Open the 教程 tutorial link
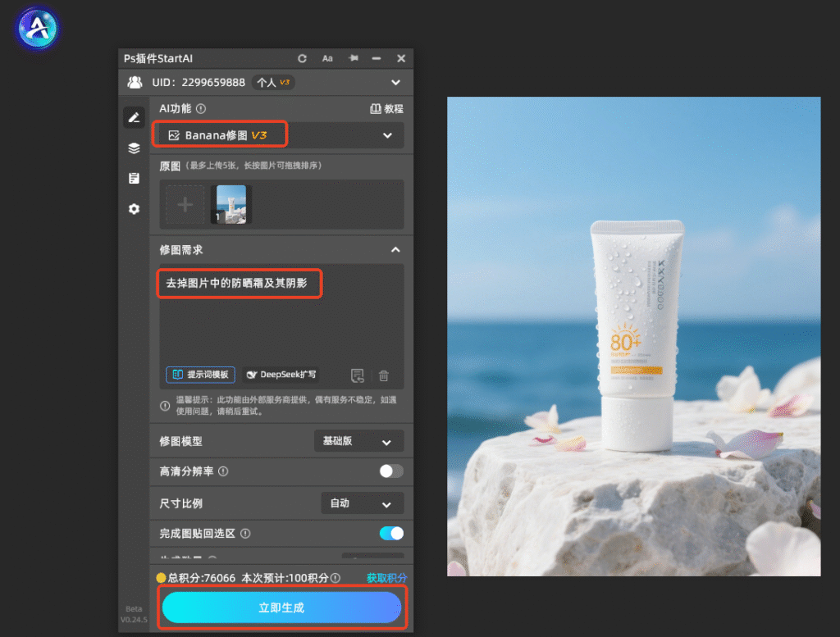The height and width of the screenshot is (637, 840). (387, 109)
